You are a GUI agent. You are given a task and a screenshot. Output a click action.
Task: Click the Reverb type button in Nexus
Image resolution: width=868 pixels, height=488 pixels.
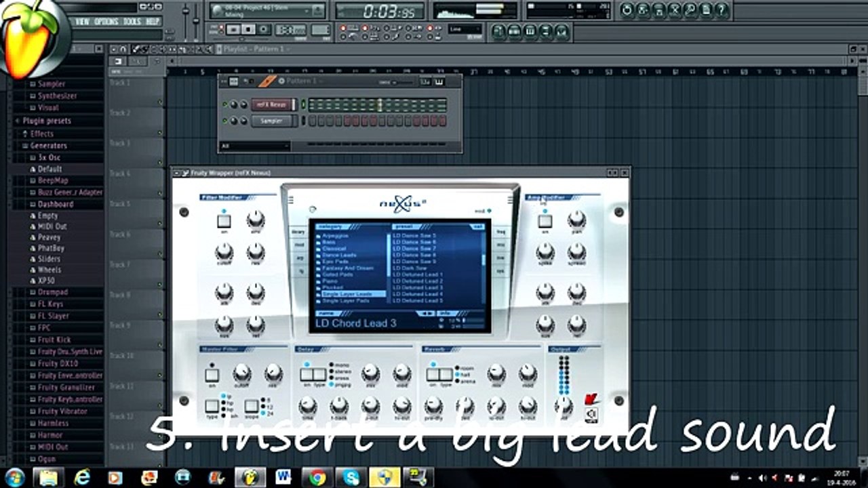tap(445, 374)
